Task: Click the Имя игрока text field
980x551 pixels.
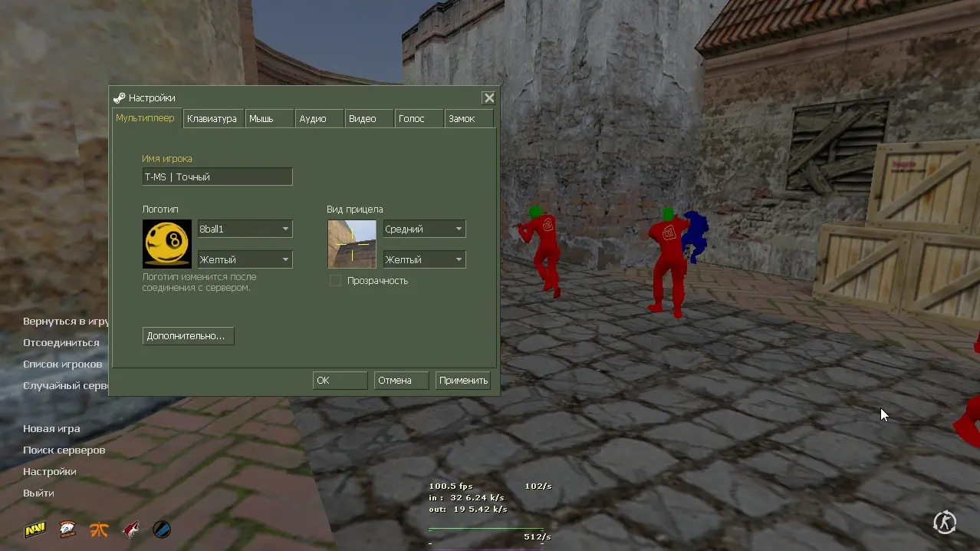Action: 217,177
